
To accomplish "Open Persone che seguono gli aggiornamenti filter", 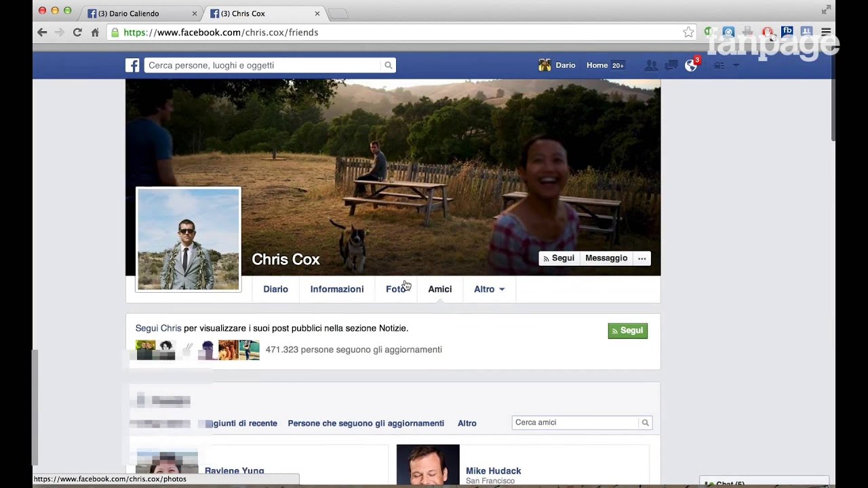I will tap(366, 423).
